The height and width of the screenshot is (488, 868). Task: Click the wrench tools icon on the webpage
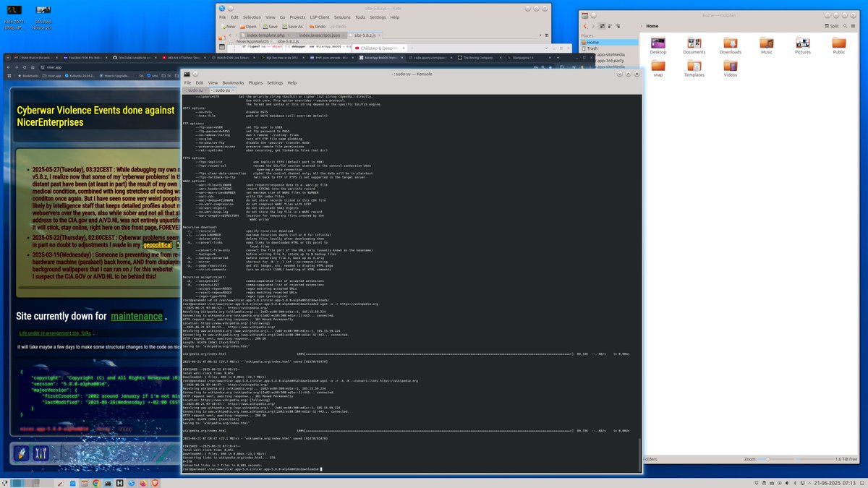(x=41, y=453)
